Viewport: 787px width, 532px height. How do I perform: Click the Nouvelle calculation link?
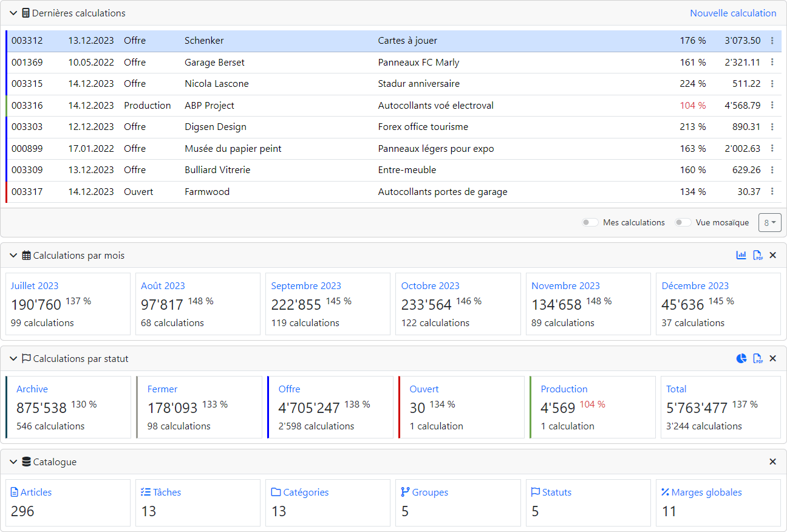[x=733, y=13]
